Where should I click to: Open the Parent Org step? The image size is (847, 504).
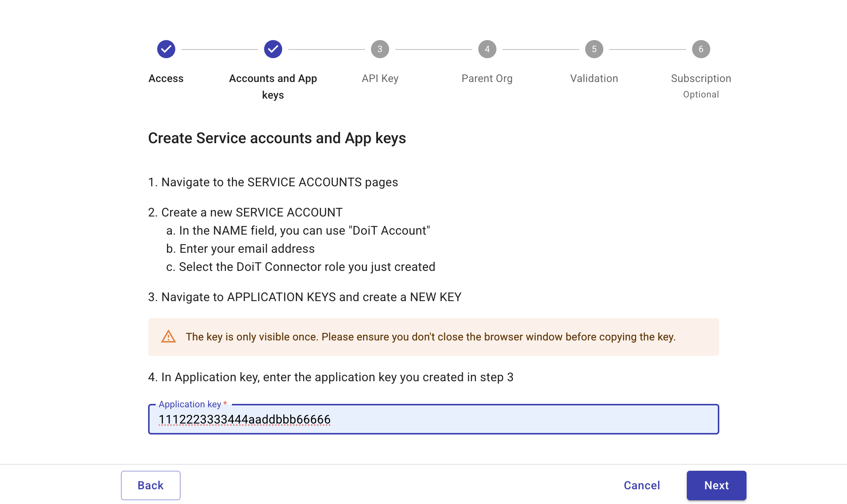tap(487, 79)
